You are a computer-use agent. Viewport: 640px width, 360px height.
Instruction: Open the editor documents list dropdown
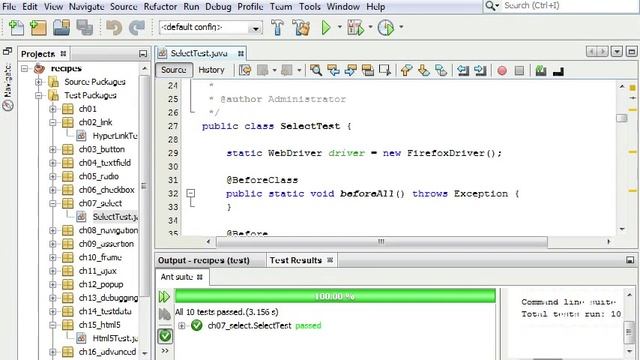pyautogui.click(x=617, y=52)
